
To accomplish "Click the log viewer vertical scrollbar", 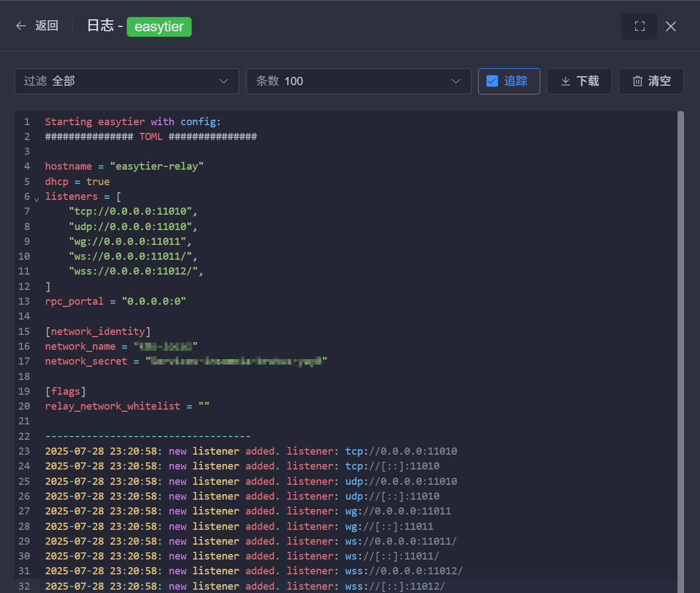I will (680, 351).
